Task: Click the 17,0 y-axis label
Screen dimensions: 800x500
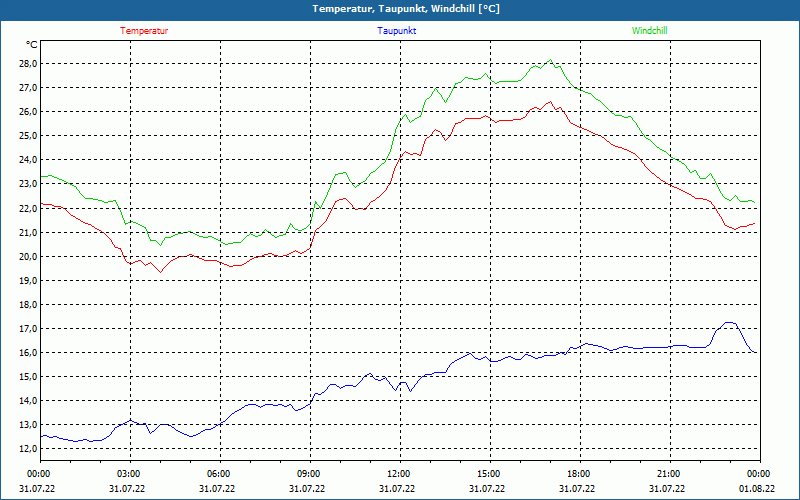Action: [x=28, y=329]
